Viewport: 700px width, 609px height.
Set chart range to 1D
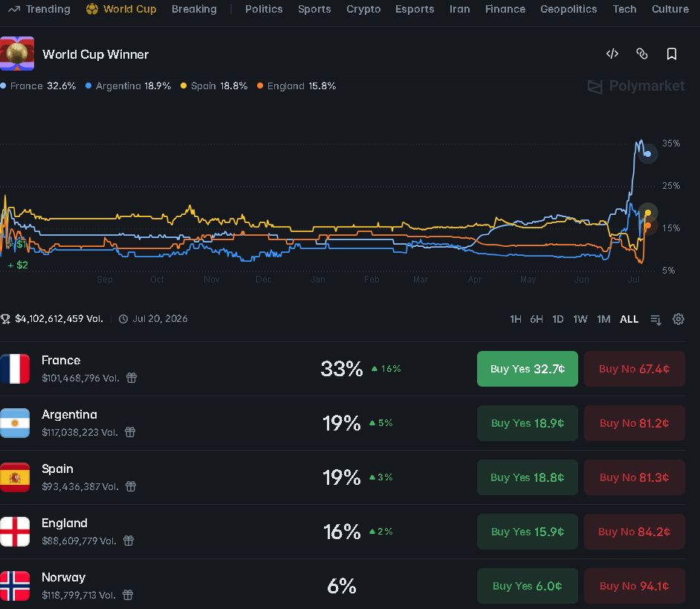point(557,319)
